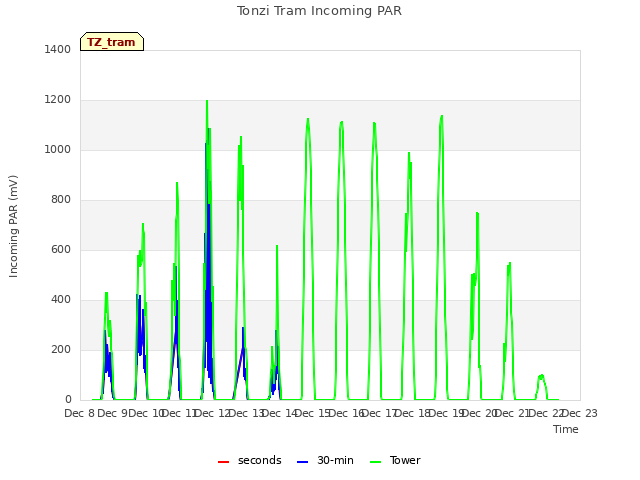Click the y-axis value 400
This screenshot has height=480, width=640.
pos(61,300)
